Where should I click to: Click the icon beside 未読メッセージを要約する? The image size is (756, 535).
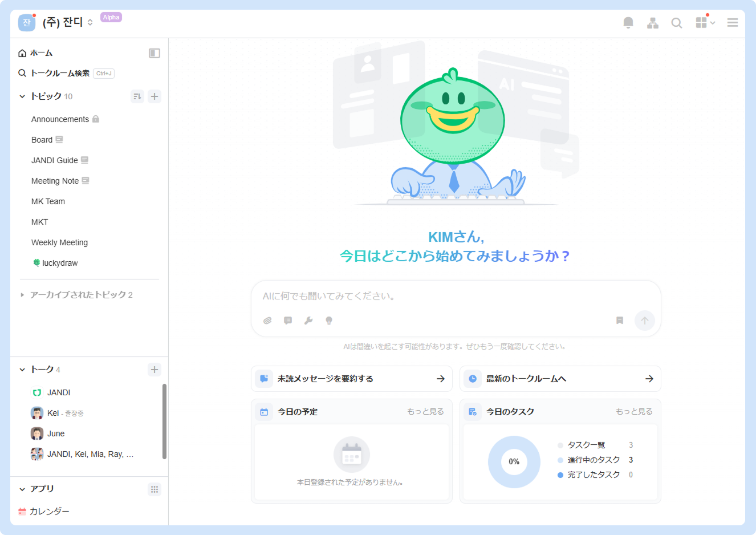click(x=264, y=379)
